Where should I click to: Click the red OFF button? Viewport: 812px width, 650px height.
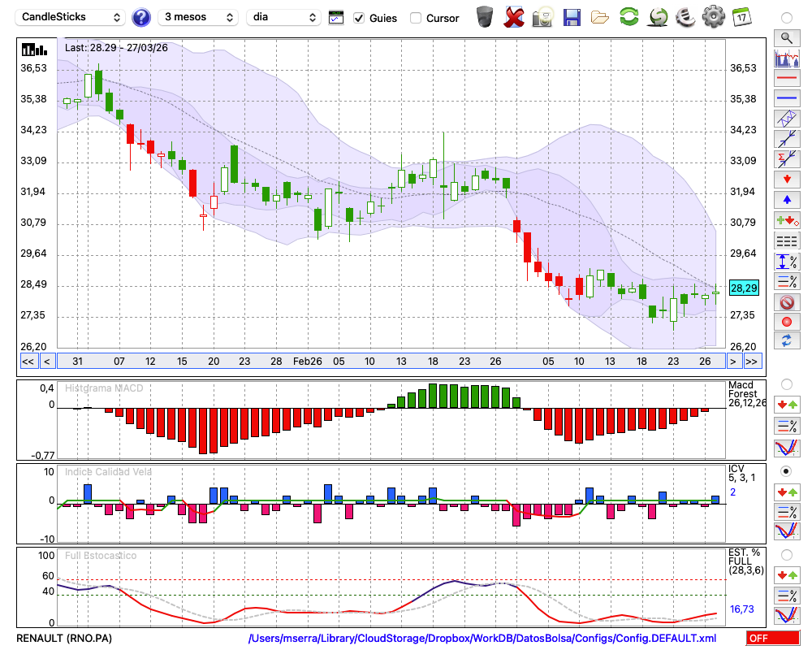[771, 639]
